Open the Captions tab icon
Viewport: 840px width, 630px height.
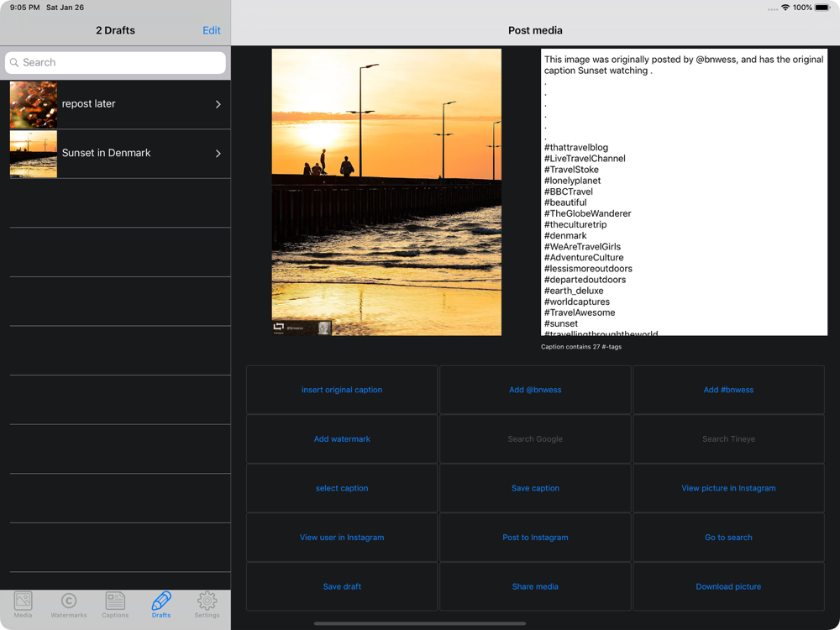point(115,601)
